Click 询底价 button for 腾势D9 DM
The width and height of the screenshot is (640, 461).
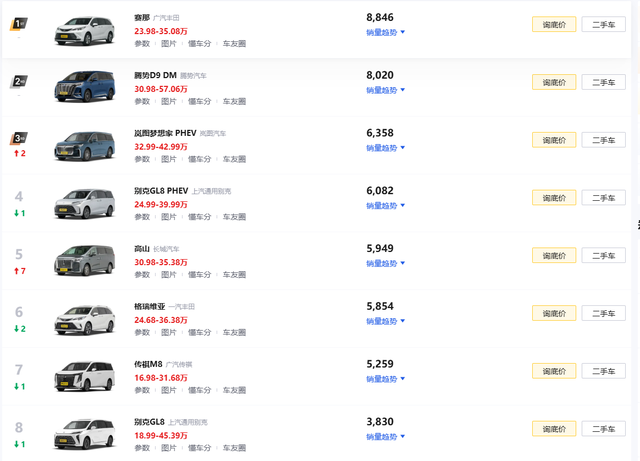(x=554, y=82)
